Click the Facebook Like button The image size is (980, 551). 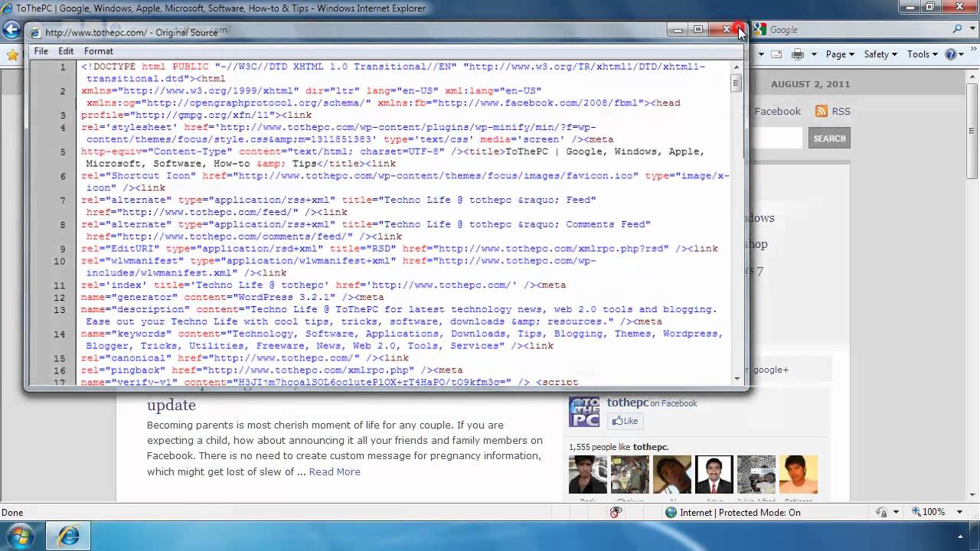point(625,421)
